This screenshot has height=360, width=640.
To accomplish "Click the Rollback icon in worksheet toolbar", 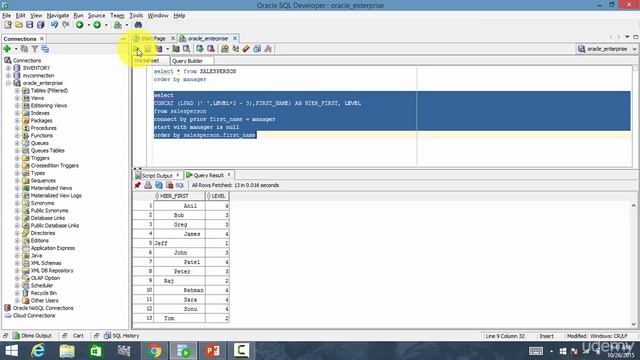I will point(211,49).
